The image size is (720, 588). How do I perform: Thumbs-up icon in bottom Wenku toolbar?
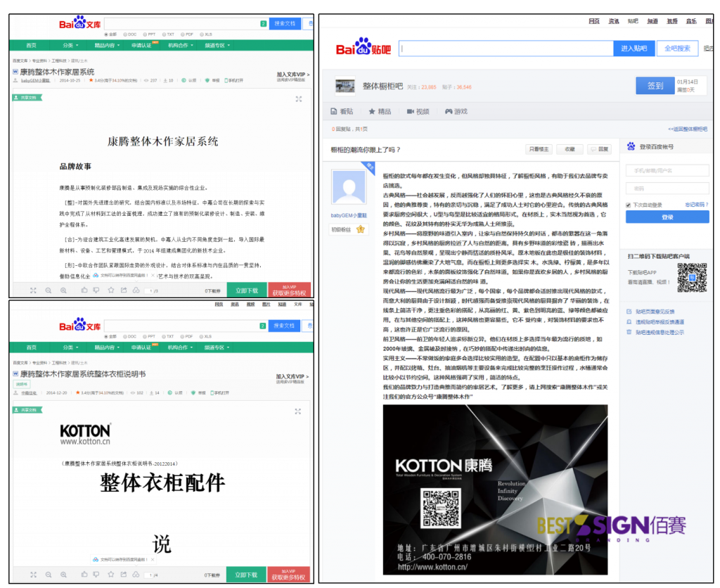[x=84, y=574]
